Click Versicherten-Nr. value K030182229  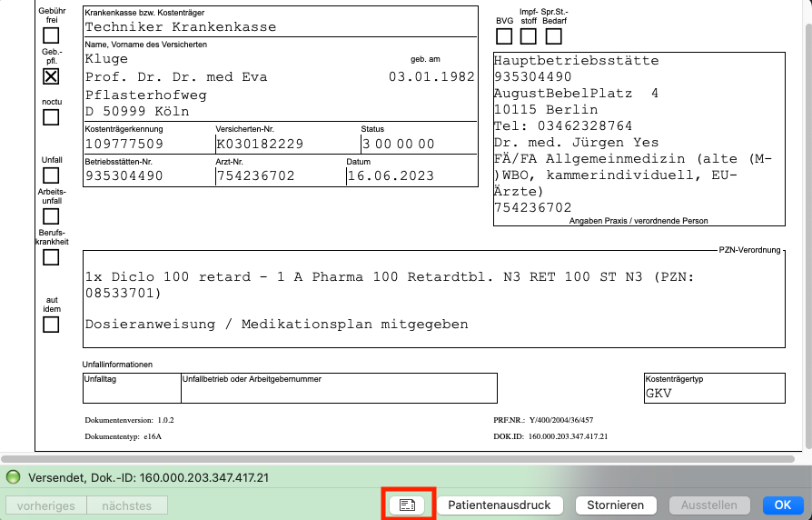(260, 145)
